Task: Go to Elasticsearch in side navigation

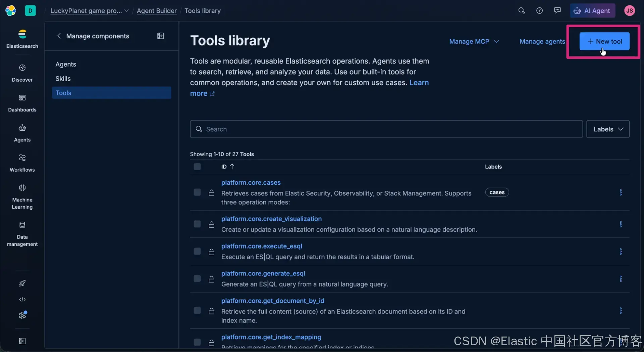Action: click(x=22, y=39)
